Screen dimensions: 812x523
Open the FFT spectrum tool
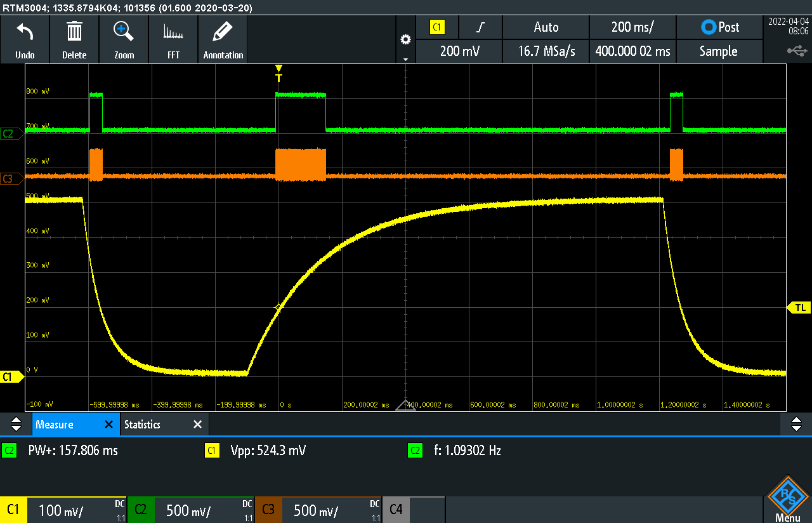point(173,32)
